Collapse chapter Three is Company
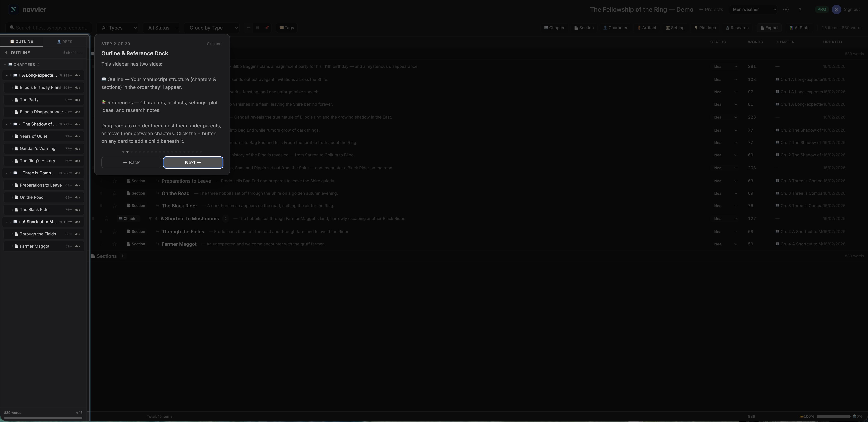This screenshot has width=868, height=422. click(x=7, y=173)
